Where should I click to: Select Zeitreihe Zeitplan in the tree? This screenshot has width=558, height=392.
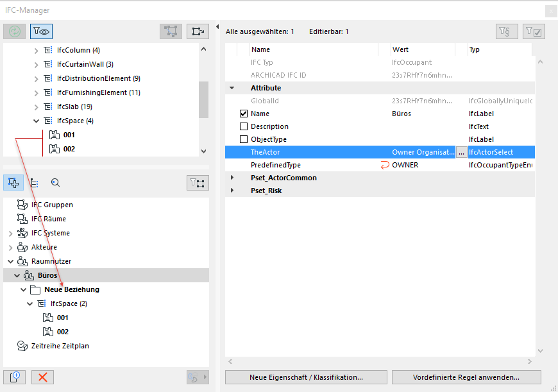point(60,346)
